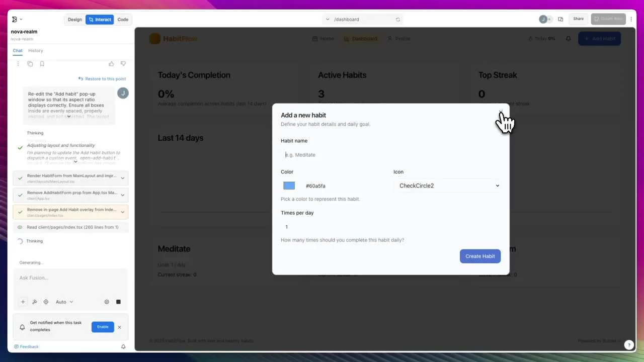Close the Add a new habit dialog
644x362 pixels.
[x=501, y=113]
